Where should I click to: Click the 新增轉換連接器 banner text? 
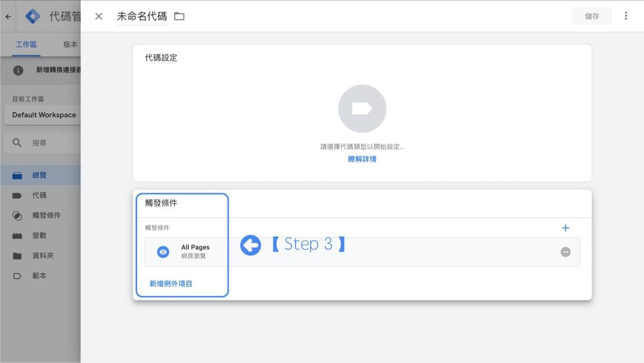(58, 70)
